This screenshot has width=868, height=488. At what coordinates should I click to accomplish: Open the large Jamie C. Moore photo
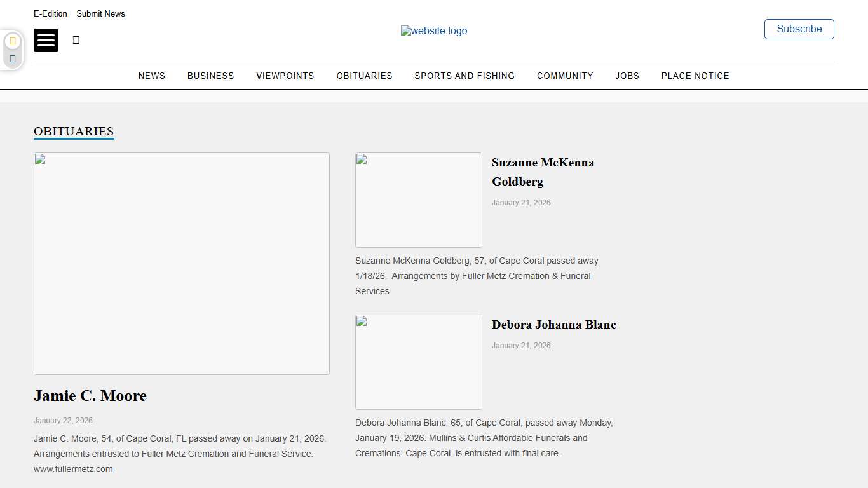click(x=182, y=263)
